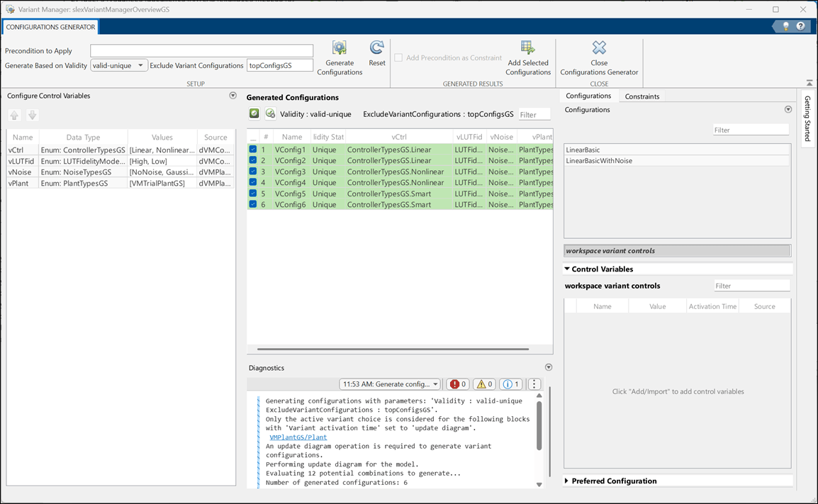The width and height of the screenshot is (818, 504).
Task: Collapse the Control Variables section
Action: click(x=567, y=269)
